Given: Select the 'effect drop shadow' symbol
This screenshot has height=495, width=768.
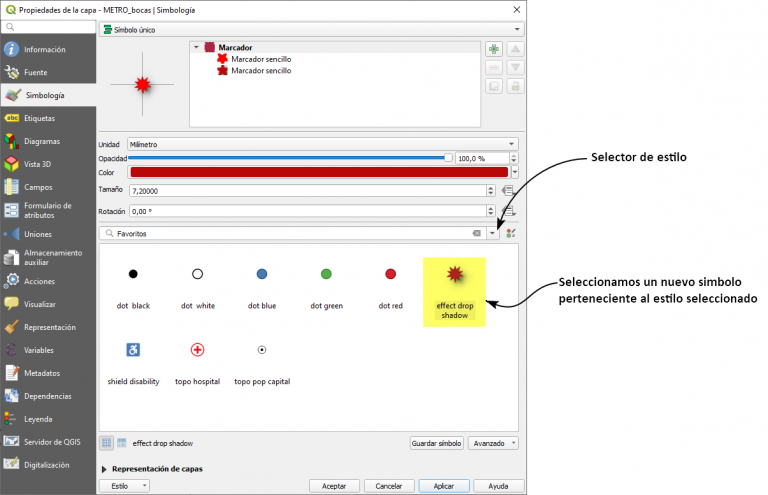Looking at the screenshot, I should (x=453, y=291).
